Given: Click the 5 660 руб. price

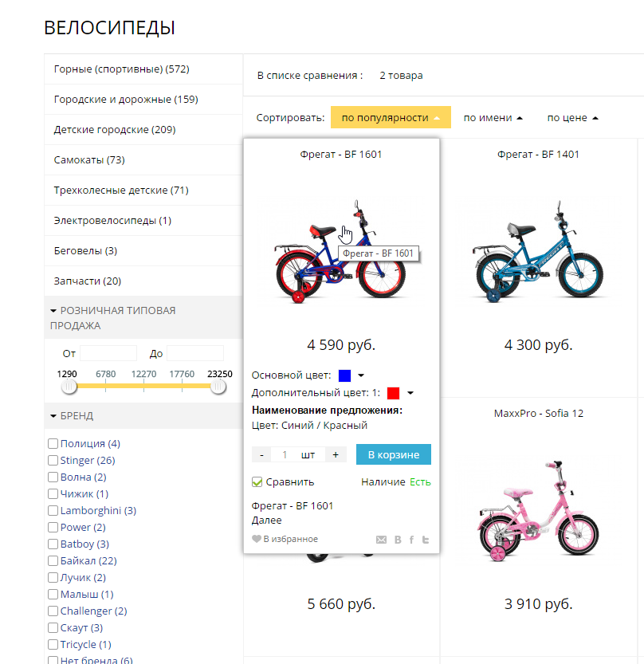Looking at the screenshot, I should (341, 603).
